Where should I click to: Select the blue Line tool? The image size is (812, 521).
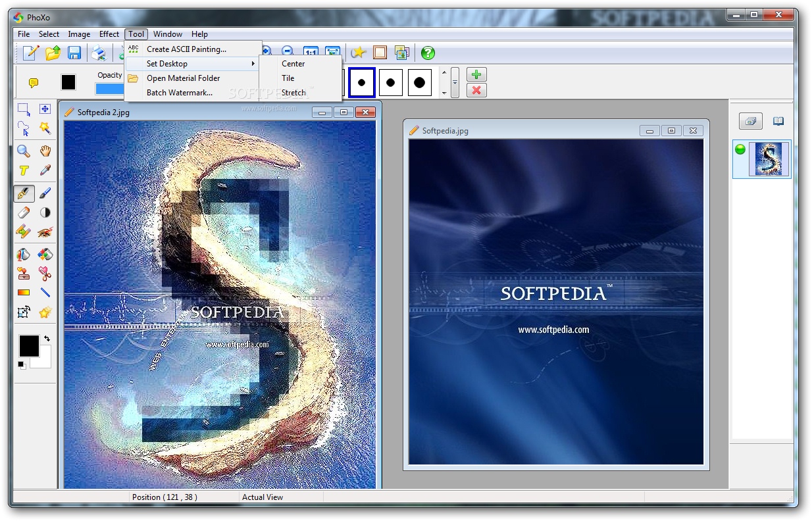(45, 293)
